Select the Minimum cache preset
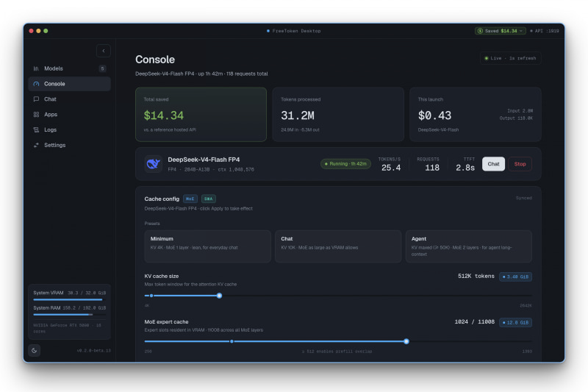This screenshot has height=392, width=588. click(x=207, y=246)
